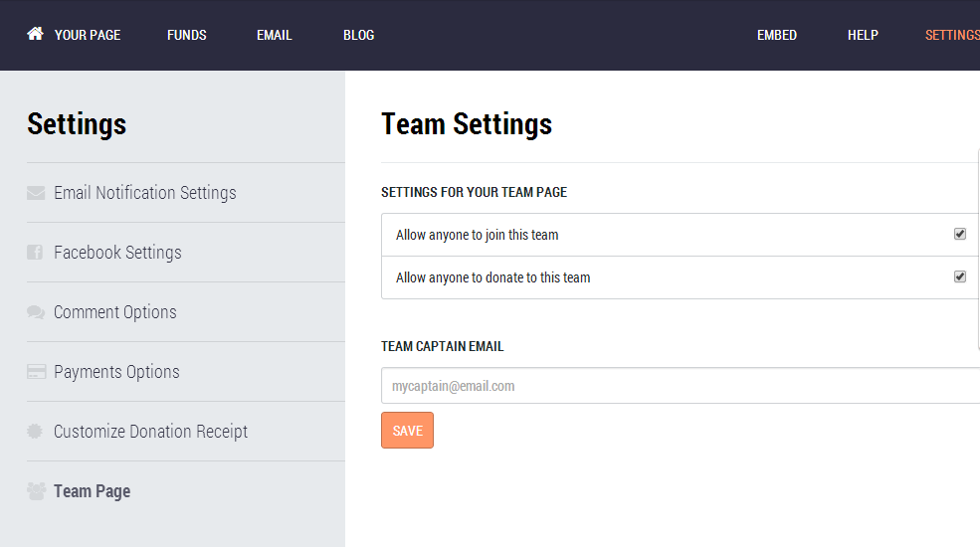Click the group icon next to Team Page

coord(36,491)
